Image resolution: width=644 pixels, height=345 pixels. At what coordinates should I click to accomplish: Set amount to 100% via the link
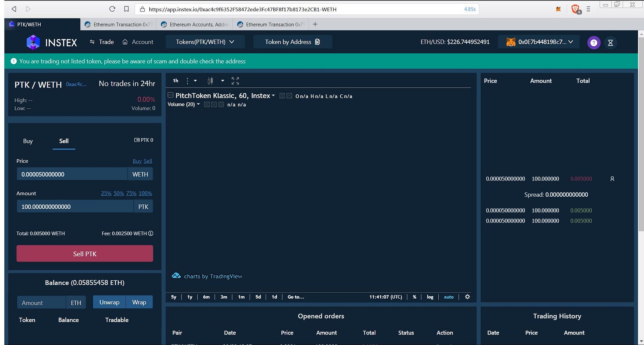tap(145, 193)
